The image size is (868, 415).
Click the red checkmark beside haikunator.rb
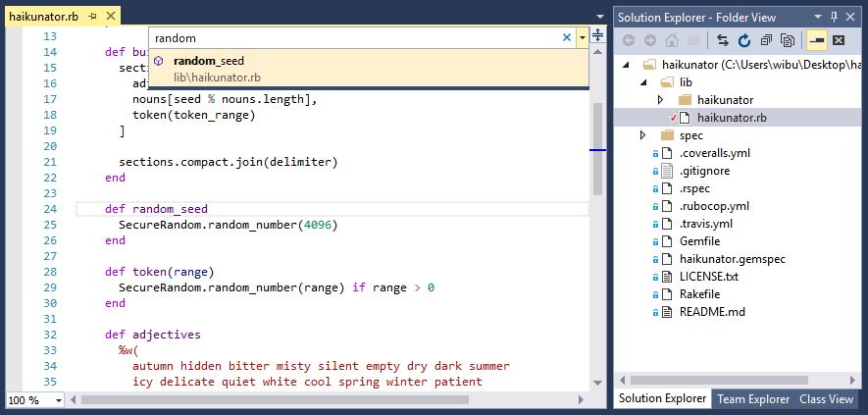tap(673, 118)
